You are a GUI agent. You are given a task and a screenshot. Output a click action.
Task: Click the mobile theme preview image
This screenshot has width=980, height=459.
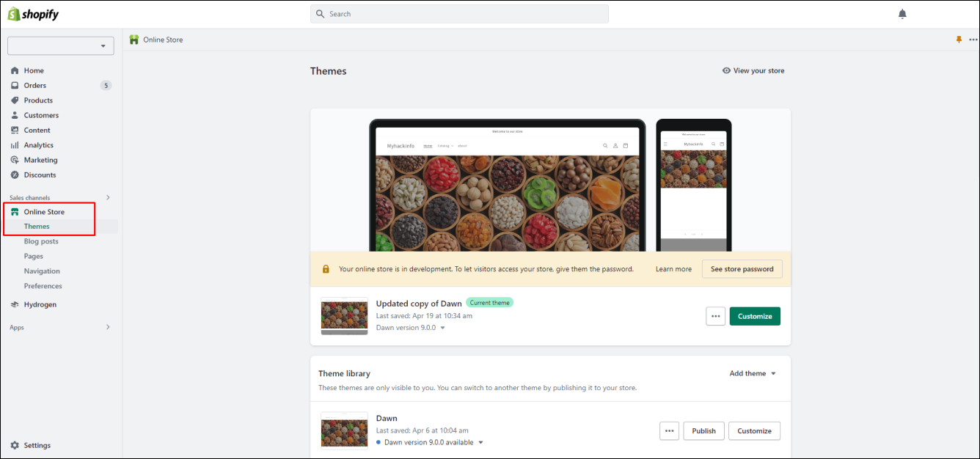click(x=693, y=186)
